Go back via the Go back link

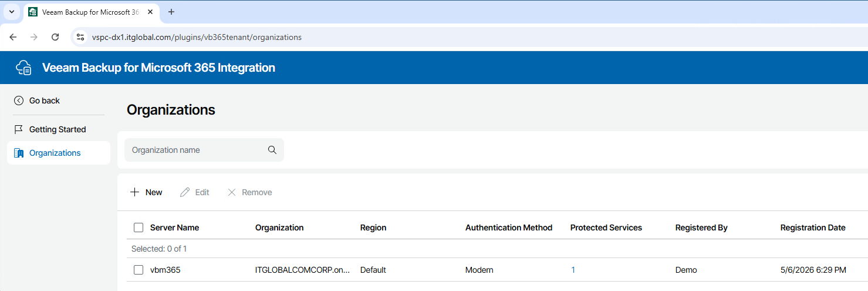38,101
